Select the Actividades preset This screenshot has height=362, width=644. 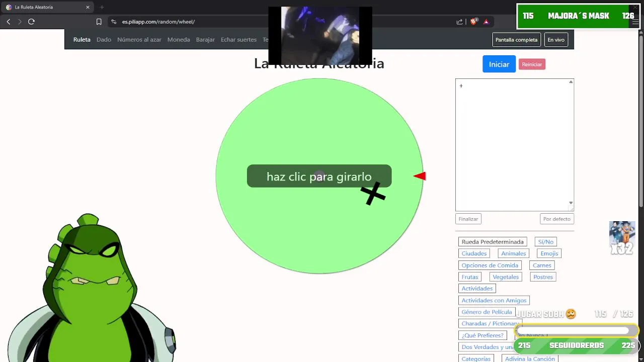477,289
